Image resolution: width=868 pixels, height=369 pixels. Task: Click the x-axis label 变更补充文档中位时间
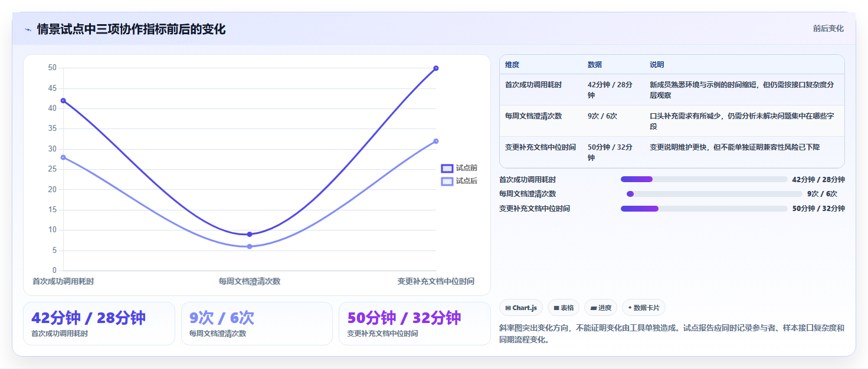(436, 282)
